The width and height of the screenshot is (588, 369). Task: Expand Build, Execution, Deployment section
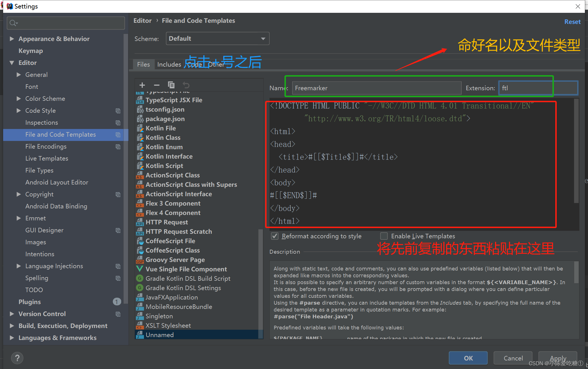coord(12,326)
